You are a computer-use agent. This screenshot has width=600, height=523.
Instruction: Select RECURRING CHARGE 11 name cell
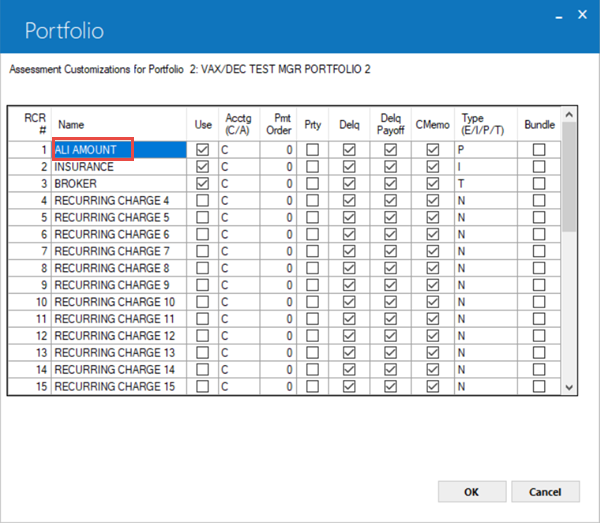click(x=119, y=319)
